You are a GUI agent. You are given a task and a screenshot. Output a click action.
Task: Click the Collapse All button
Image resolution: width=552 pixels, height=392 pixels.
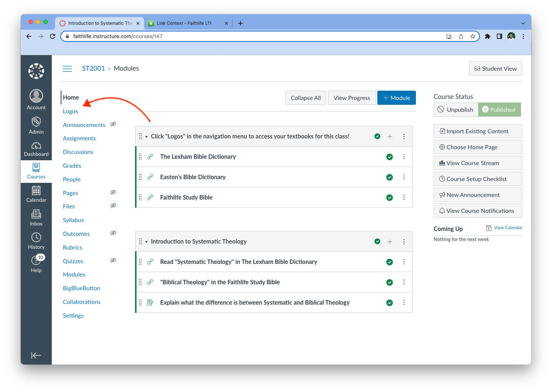(x=306, y=98)
